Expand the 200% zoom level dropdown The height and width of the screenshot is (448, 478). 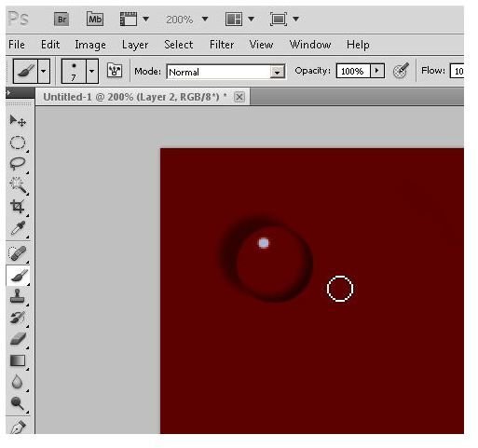click(205, 19)
